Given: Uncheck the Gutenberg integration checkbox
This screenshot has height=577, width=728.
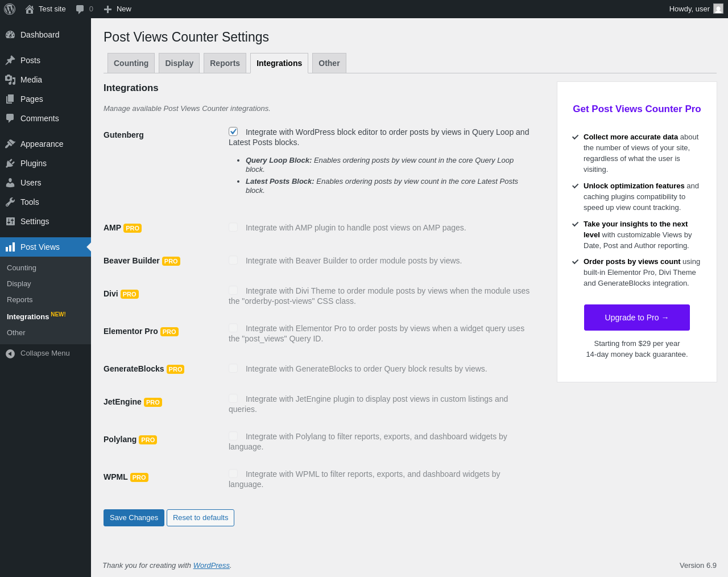Looking at the screenshot, I should (233, 131).
